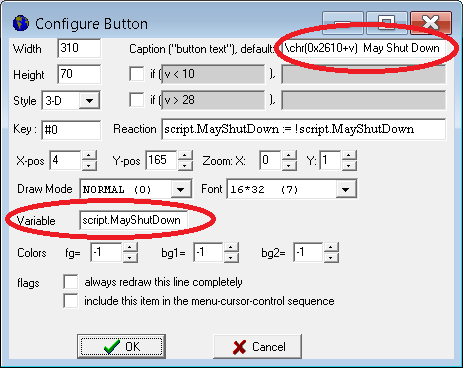Decrease the Zoom X value

coord(289,165)
